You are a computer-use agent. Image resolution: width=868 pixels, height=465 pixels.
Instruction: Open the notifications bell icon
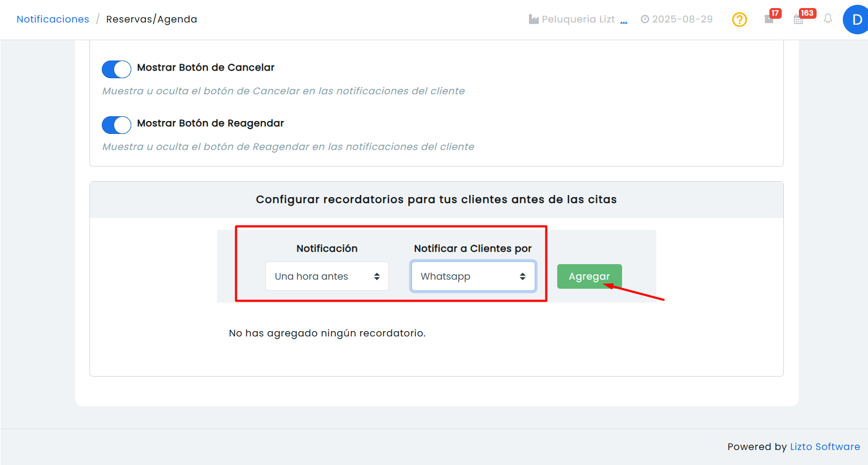[828, 19]
